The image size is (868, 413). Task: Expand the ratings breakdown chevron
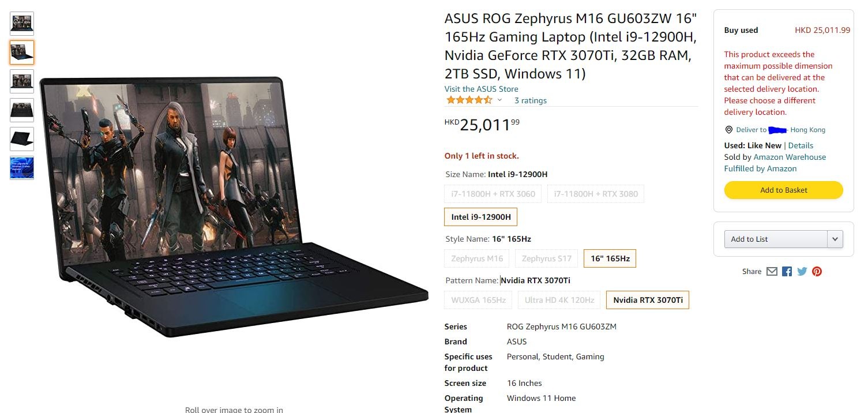[x=499, y=100]
